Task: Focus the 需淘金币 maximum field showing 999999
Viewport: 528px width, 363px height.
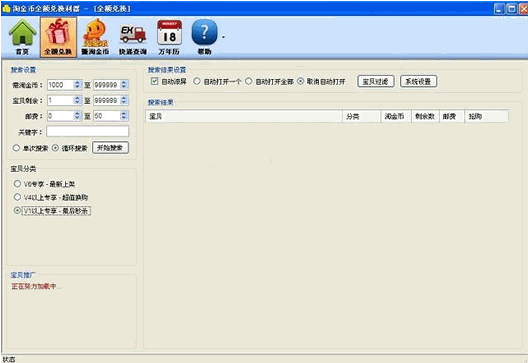Action: [106, 85]
